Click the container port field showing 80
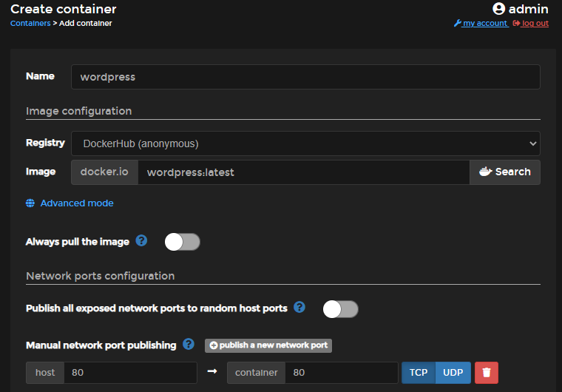This screenshot has width=562, height=392. pos(342,373)
